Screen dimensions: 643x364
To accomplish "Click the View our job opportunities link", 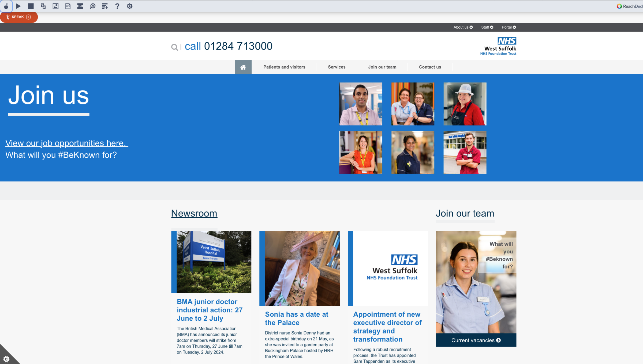I will click(66, 143).
